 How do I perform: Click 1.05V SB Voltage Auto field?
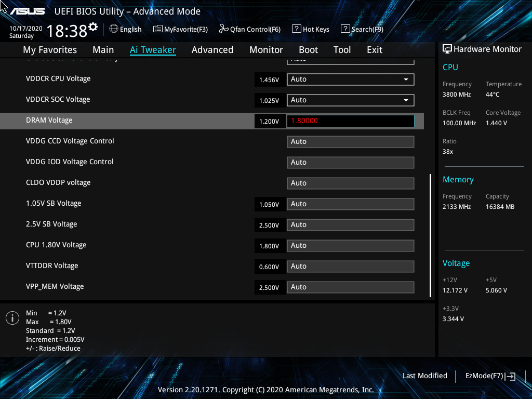[x=351, y=204]
